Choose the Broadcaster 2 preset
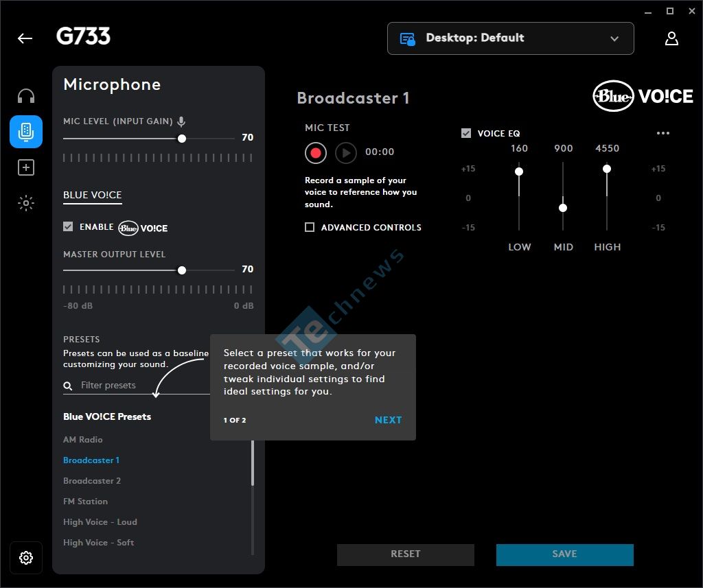Viewport: 703px width, 588px height. pyautogui.click(x=92, y=481)
